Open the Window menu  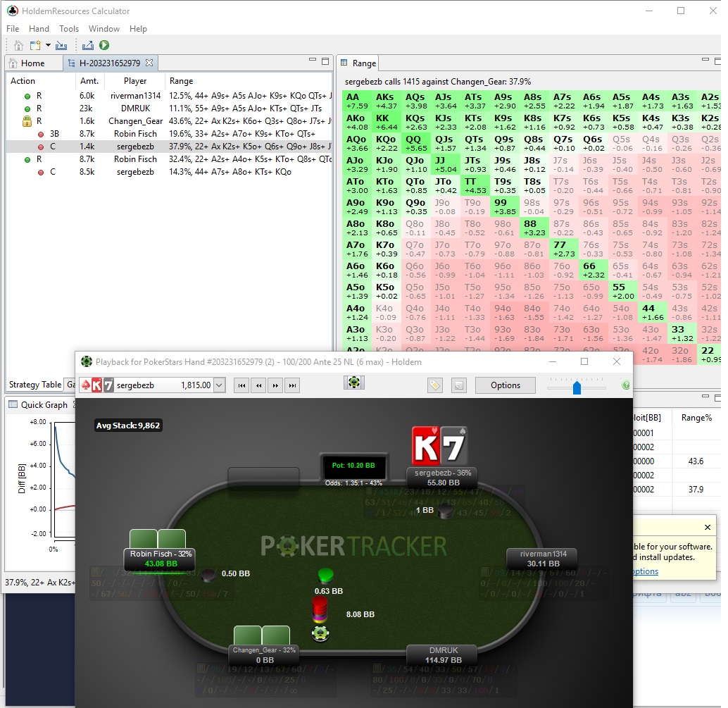pyautogui.click(x=104, y=29)
